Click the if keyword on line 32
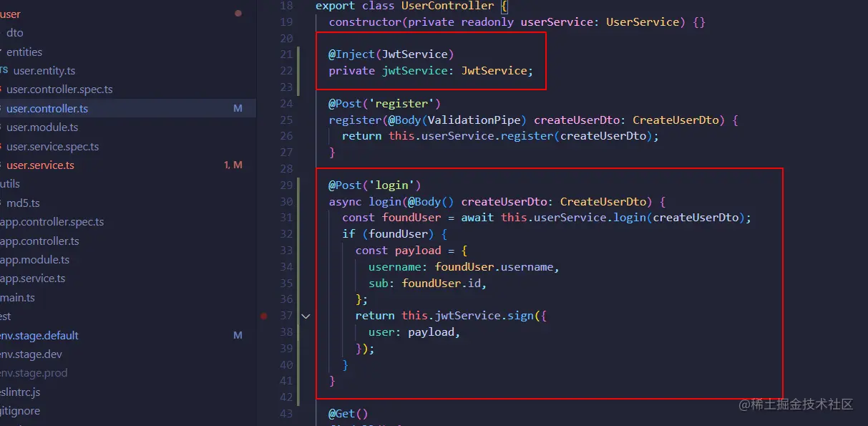The height and width of the screenshot is (426, 868). click(x=348, y=234)
